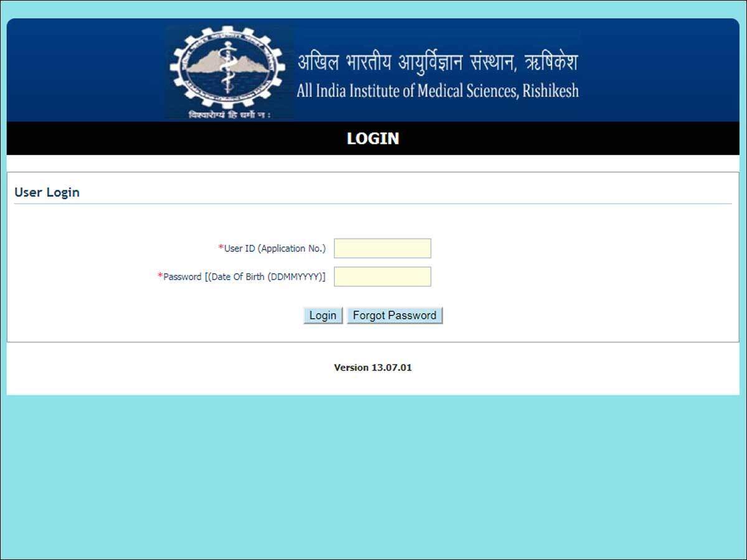Click the red asterisk beside User ID
This screenshot has height=560, width=747.
coord(221,248)
